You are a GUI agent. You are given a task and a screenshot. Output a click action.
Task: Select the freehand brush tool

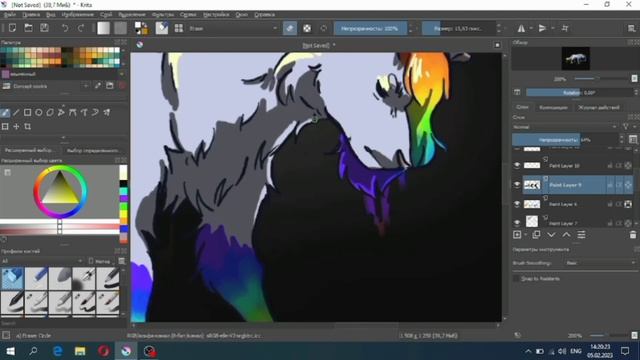click(5, 112)
